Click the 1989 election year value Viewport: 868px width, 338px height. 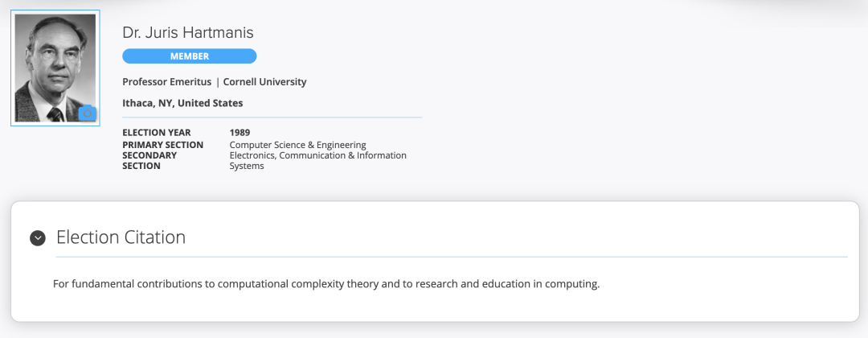point(240,132)
